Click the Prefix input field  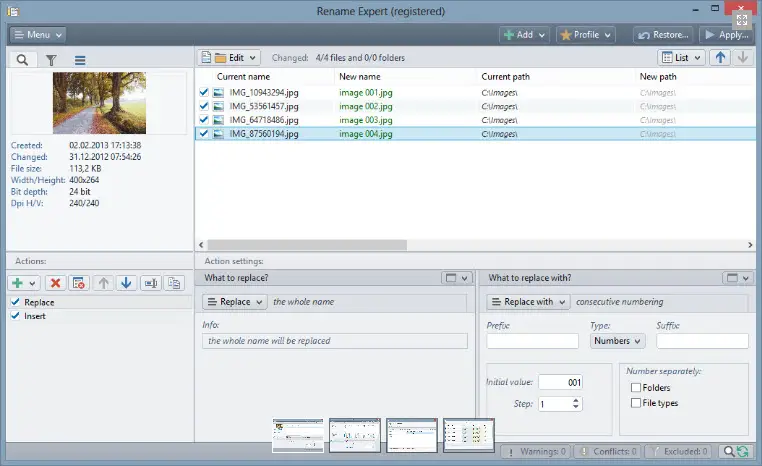coord(533,341)
